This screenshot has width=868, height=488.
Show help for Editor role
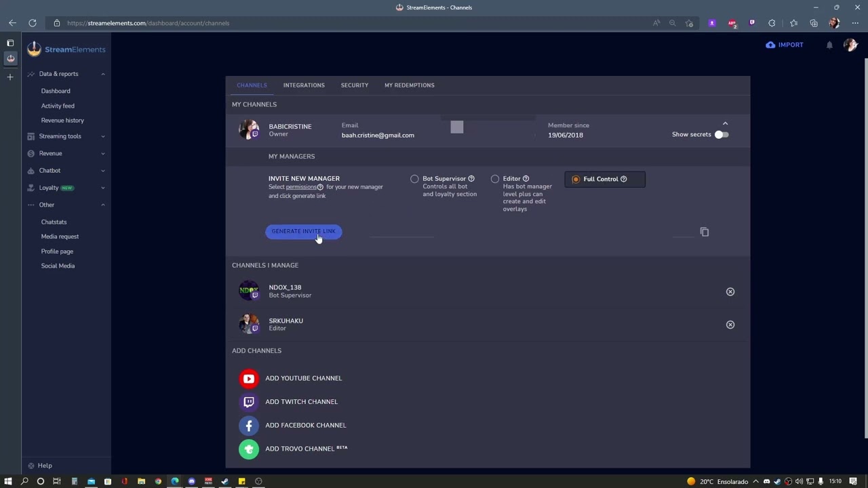click(526, 179)
